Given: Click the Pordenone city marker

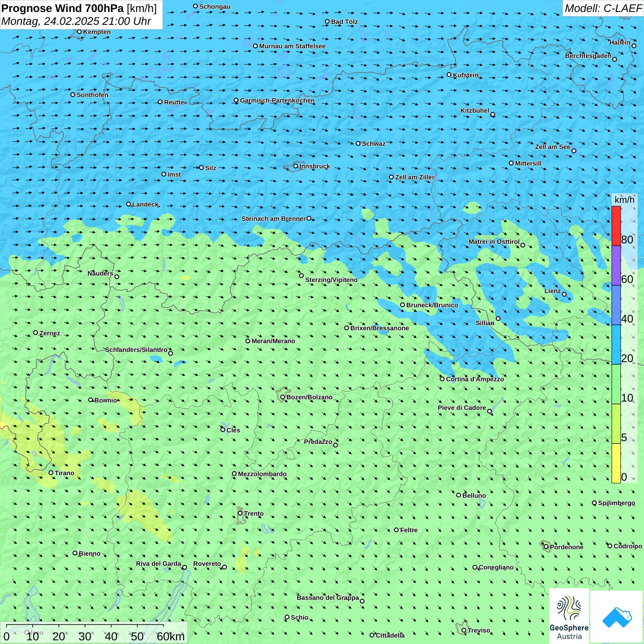Looking at the screenshot, I should tap(546, 546).
